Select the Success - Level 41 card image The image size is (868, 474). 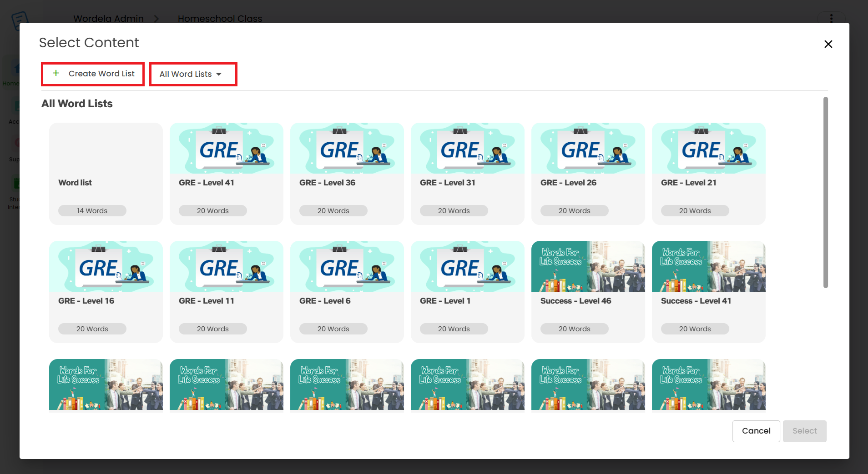[709, 266]
